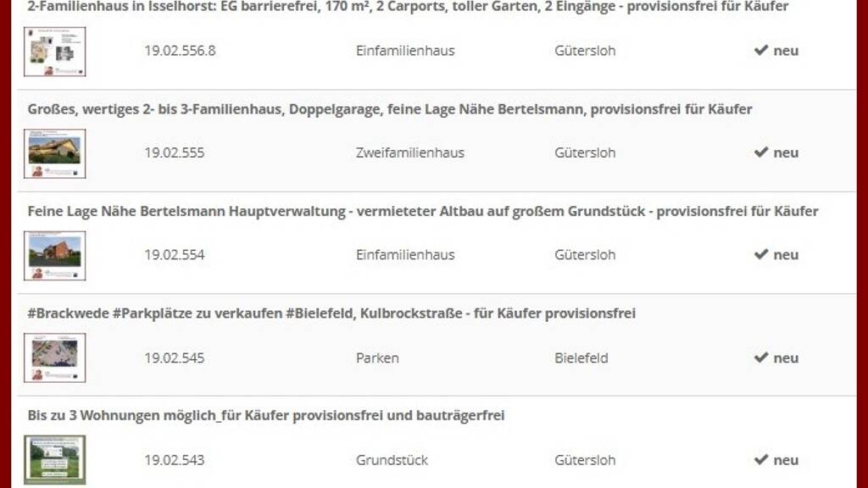This screenshot has width=868, height=488.
Task: Open the 2-Familienhaus in Isselhorst listing title
Action: [x=408, y=7]
